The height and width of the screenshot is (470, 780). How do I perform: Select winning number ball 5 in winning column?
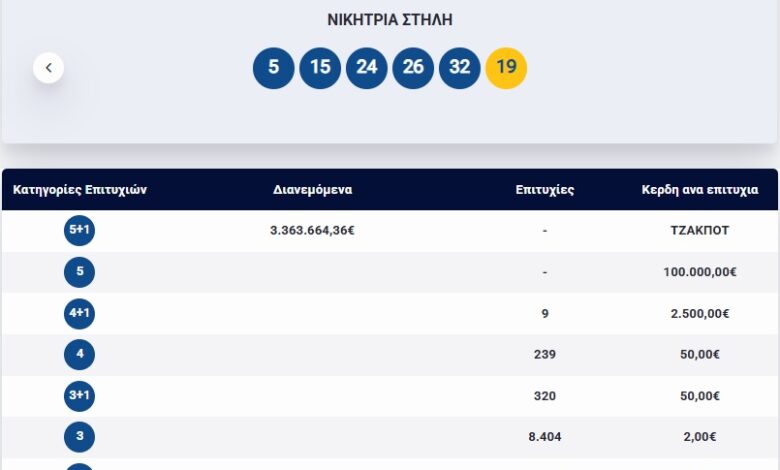pos(274,68)
